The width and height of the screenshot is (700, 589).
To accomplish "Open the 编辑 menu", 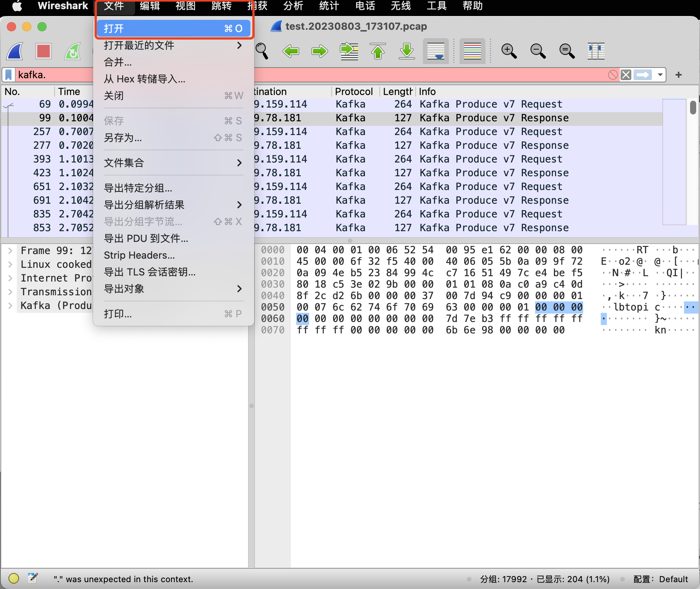I will [x=150, y=6].
